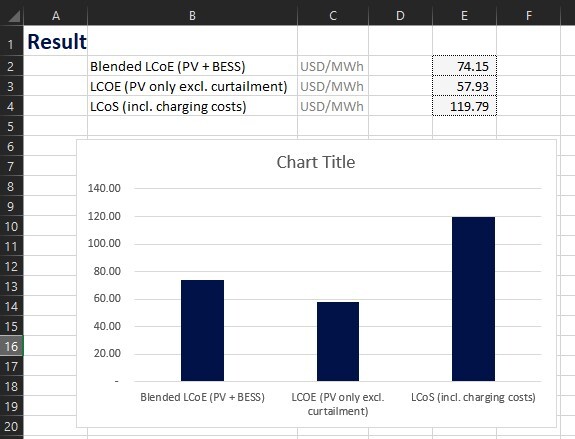This screenshot has width=575, height=439.
Task: Click the Result heading cell
Action: [x=56, y=41]
